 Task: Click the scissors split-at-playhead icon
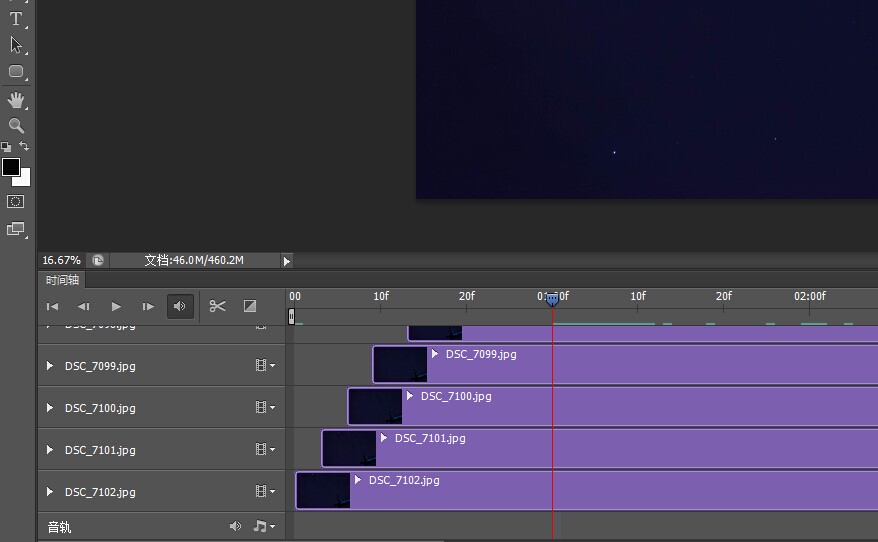pyautogui.click(x=218, y=306)
